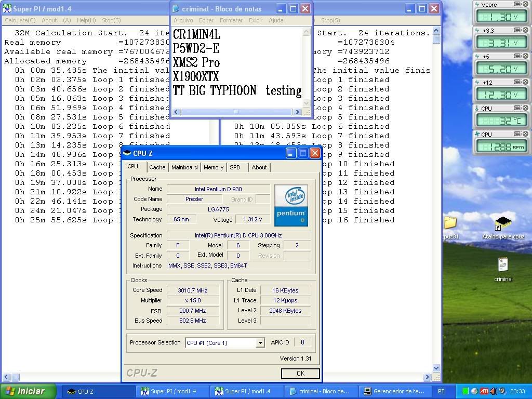
Task: Select the criminal text file desktop icon
Action: (503, 270)
